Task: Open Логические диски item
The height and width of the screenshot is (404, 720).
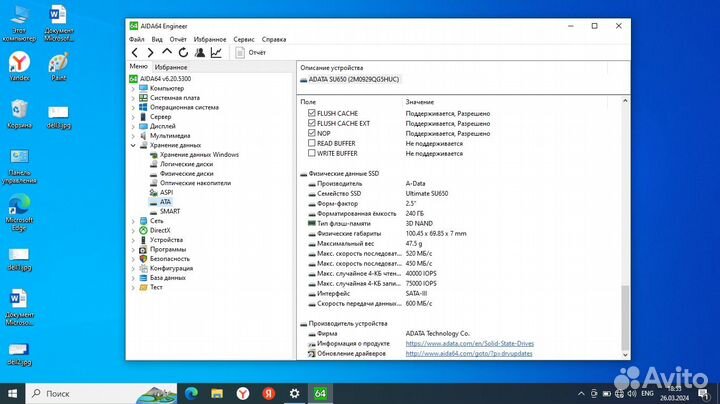Action: click(x=186, y=164)
